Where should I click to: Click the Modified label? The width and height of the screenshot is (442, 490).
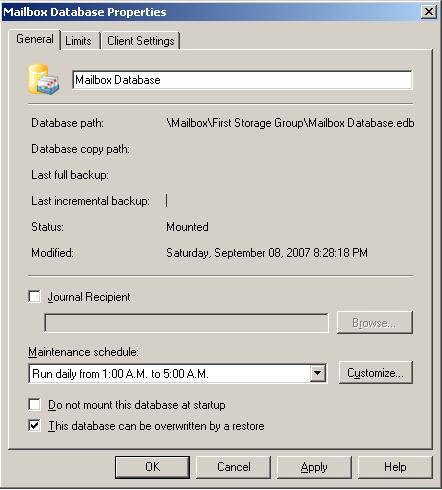[52, 253]
